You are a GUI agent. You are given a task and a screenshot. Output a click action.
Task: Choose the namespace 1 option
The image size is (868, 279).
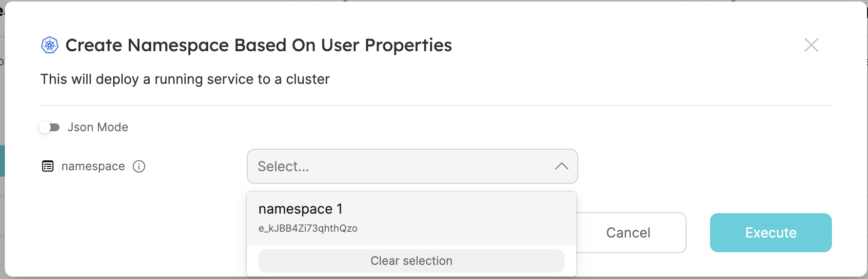(300, 209)
